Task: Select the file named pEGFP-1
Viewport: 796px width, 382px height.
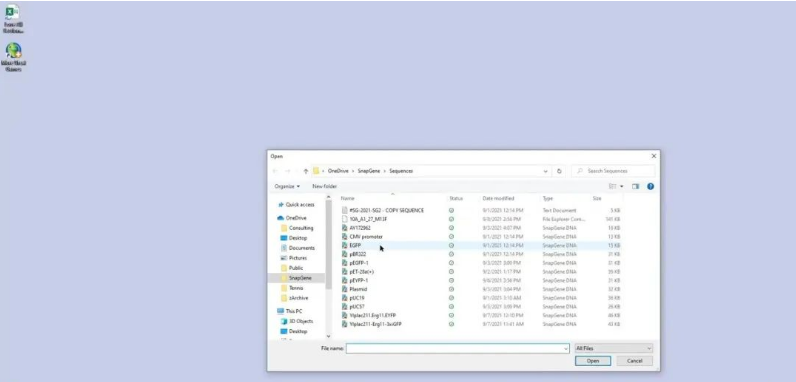Action: coord(359,263)
